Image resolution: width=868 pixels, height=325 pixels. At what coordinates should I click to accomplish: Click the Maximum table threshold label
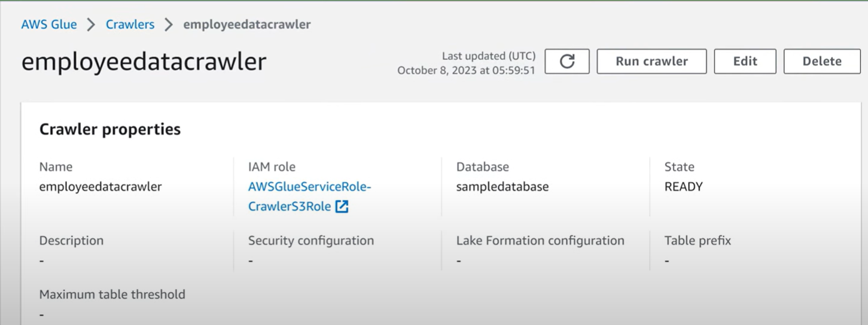[x=112, y=294]
